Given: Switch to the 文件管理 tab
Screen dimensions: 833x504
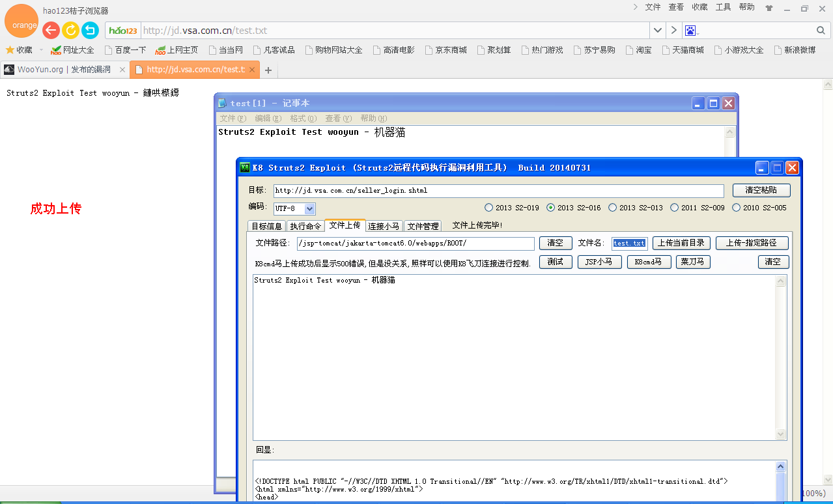Looking at the screenshot, I should 423,226.
